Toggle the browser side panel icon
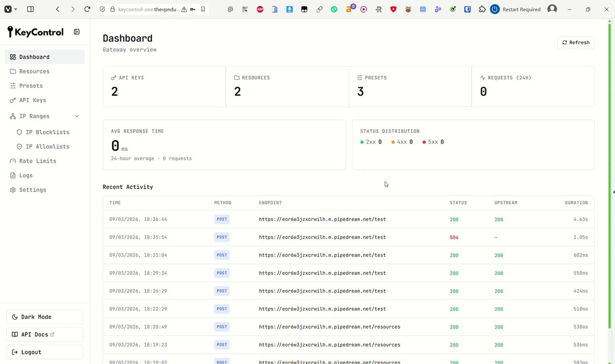 pyautogui.click(x=30, y=9)
